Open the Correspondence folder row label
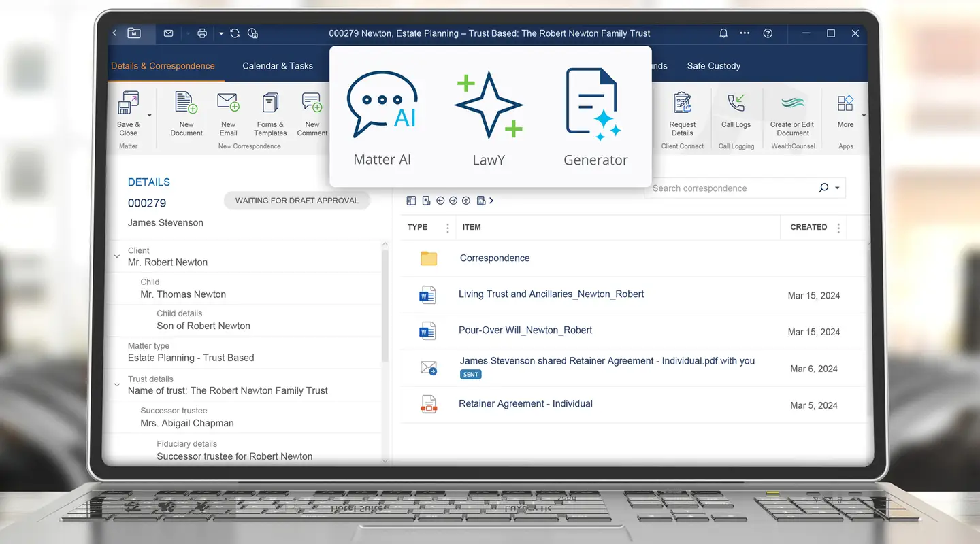 pos(495,258)
